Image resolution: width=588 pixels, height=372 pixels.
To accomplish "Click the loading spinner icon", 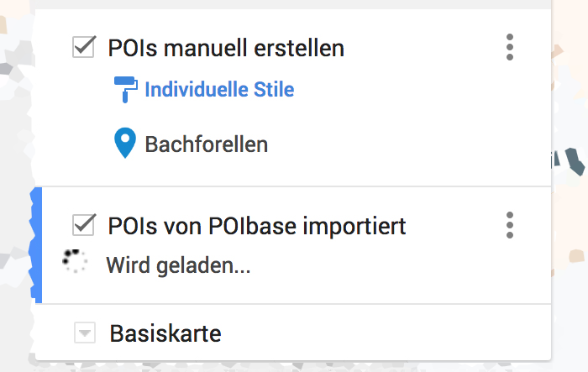I will pyautogui.click(x=75, y=262).
